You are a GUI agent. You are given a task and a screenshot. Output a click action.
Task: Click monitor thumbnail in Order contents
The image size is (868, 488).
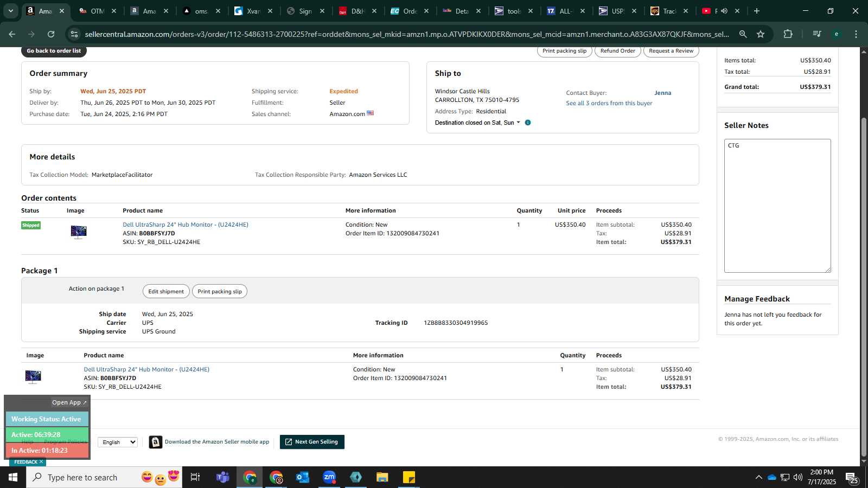click(x=79, y=232)
